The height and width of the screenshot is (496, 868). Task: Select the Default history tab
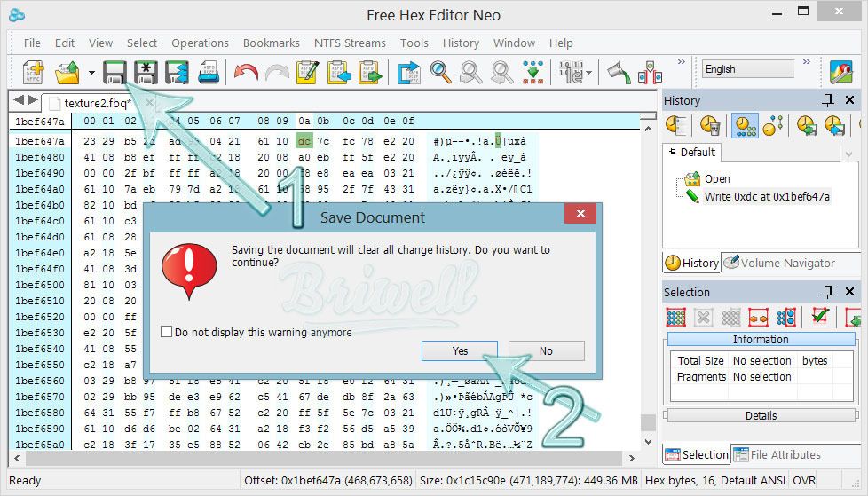pyautogui.click(x=692, y=153)
